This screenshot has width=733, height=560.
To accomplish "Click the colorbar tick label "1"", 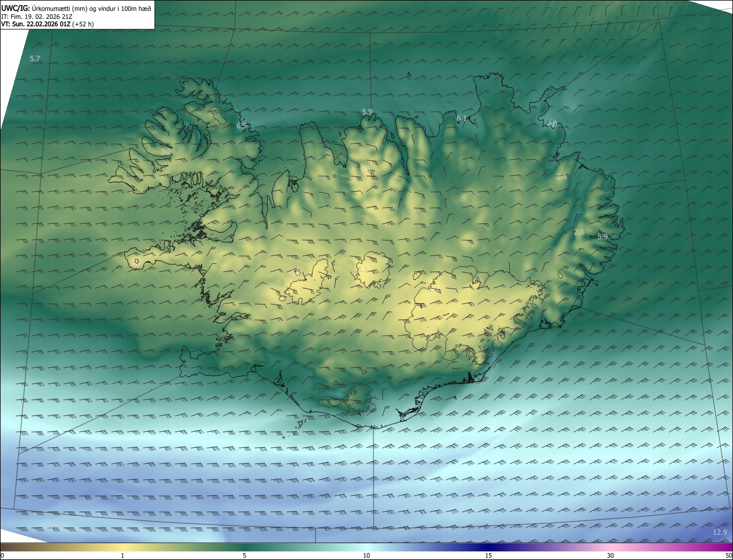I will pyautogui.click(x=123, y=555).
